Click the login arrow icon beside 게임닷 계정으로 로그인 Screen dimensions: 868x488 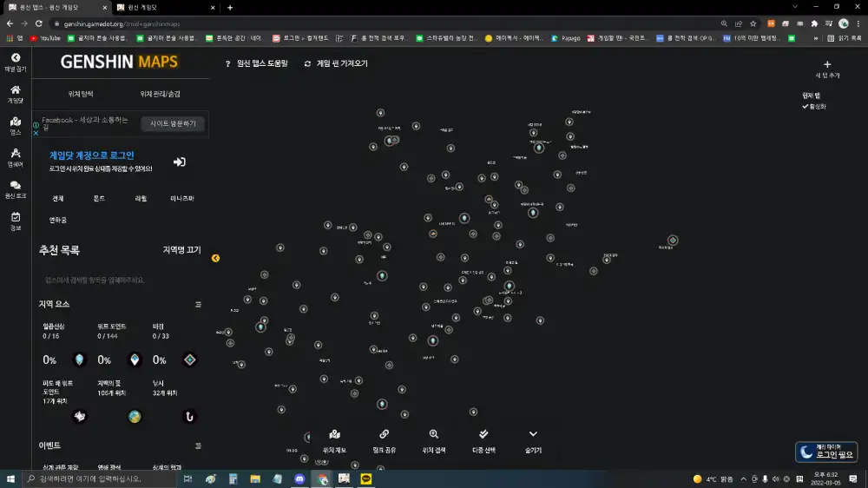180,162
